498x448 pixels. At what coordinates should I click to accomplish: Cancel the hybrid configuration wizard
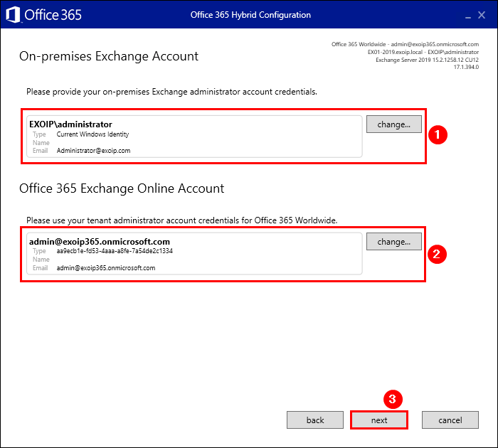click(450, 420)
